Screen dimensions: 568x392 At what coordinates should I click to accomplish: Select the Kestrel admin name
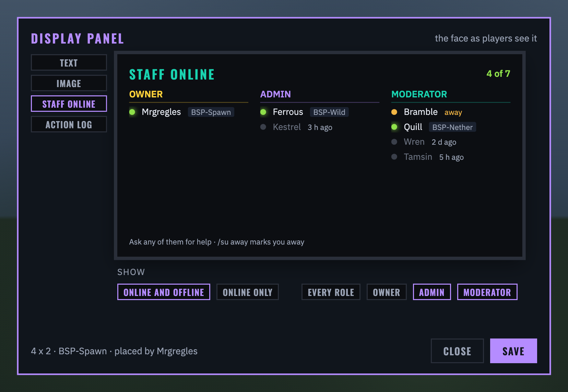287,127
